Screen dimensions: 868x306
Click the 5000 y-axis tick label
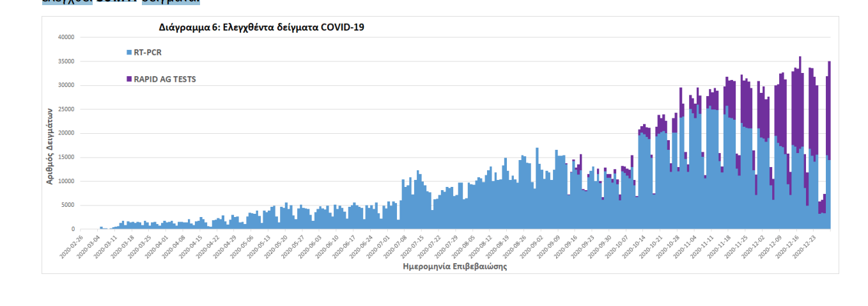[68, 205]
